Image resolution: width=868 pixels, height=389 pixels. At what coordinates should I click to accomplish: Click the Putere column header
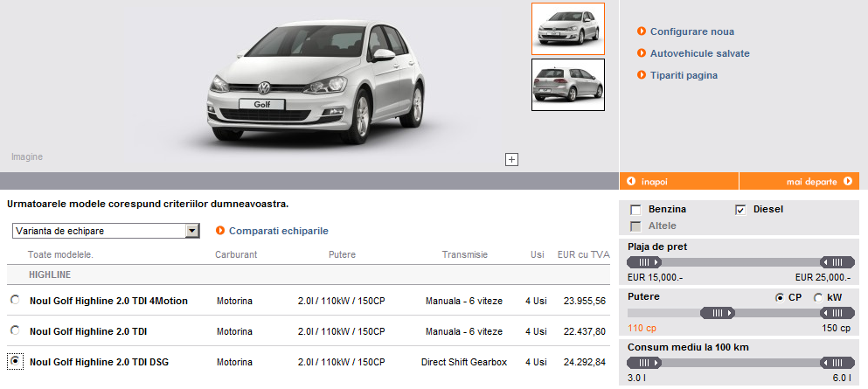coord(342,254)
